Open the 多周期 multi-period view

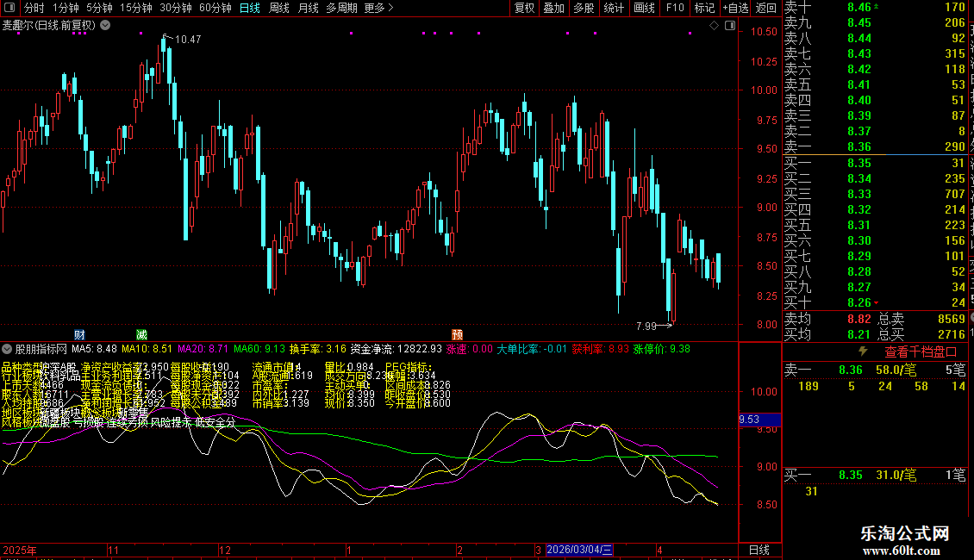tap(341, 8)
